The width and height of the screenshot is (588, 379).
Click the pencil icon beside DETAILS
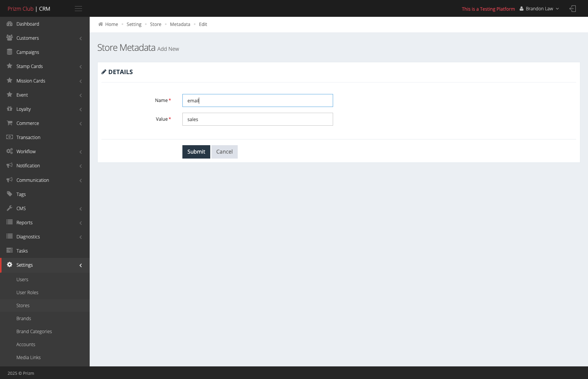pyautogui.click(x=104, y=72)
